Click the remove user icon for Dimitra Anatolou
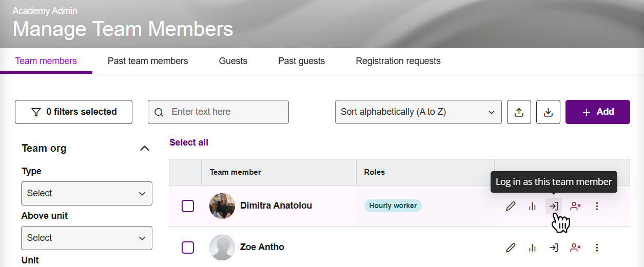Viewport: 644px width, 267px height. pyautogui.click(x=575, y=206)
